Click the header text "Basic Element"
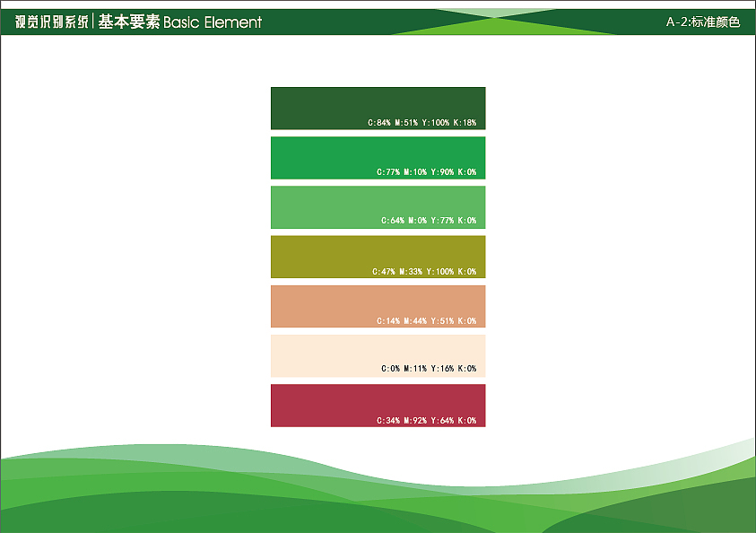The height and width of the screenshot is (533, 756). [x=213, y=22]
